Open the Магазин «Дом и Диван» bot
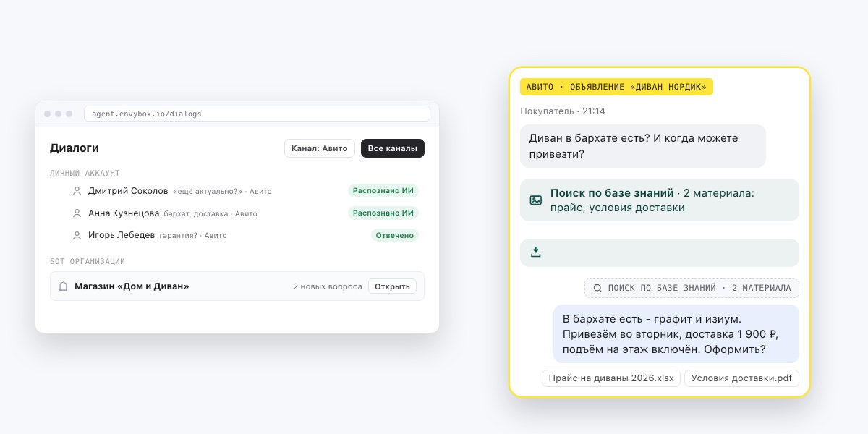The image size is (868, 434). [x=393, y=286]
